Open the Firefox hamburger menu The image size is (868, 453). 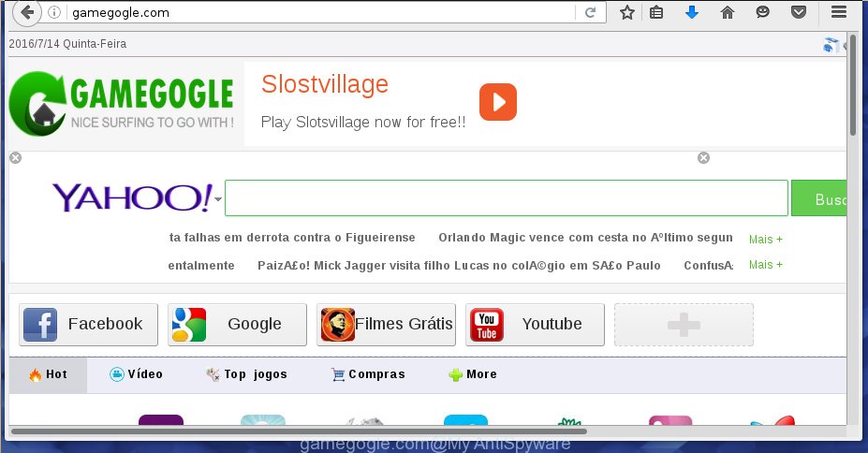[839, 12]
